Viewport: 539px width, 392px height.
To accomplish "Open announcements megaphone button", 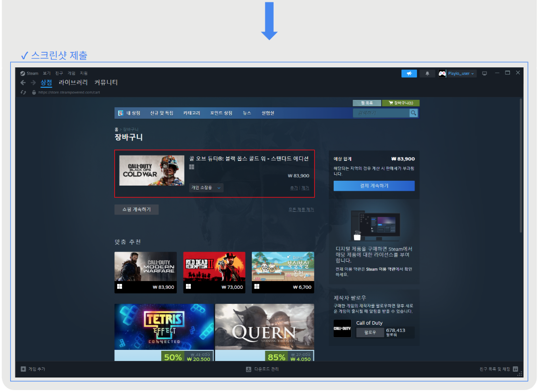I will pos(409,74).
